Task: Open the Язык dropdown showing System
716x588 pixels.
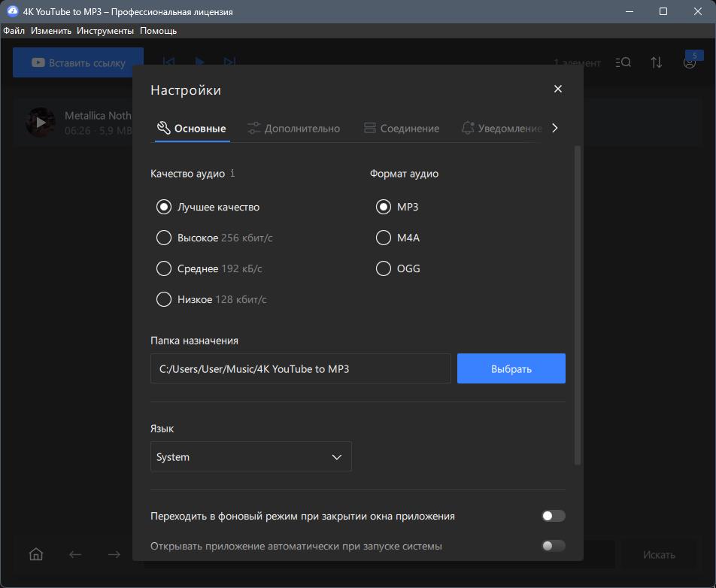Action: coord(250,456)
